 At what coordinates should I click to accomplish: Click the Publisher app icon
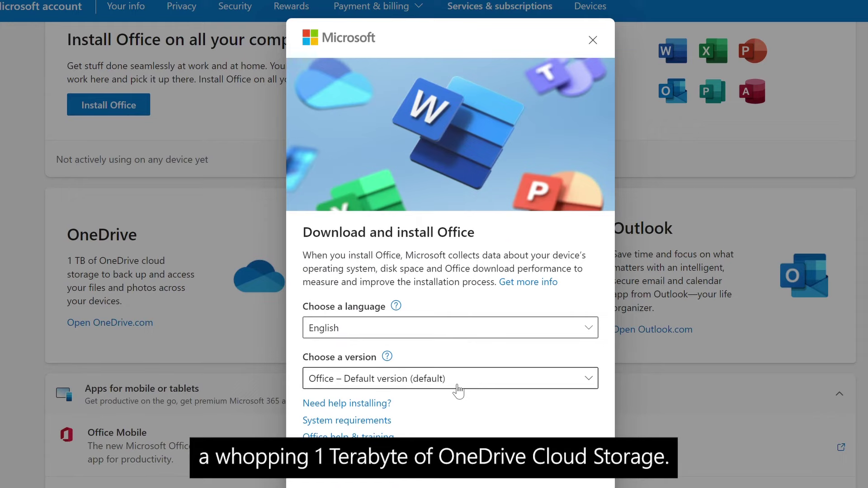pos(712,91)
